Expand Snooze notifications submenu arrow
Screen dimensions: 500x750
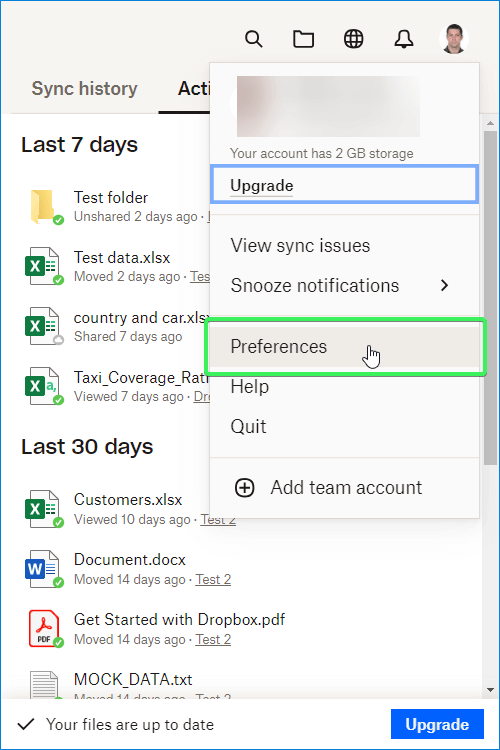444,286
